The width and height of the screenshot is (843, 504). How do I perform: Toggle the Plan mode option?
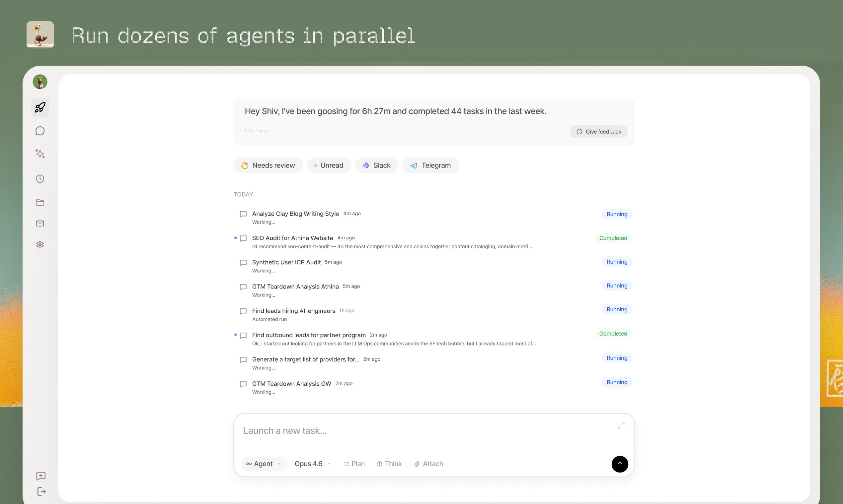point(354,464)
